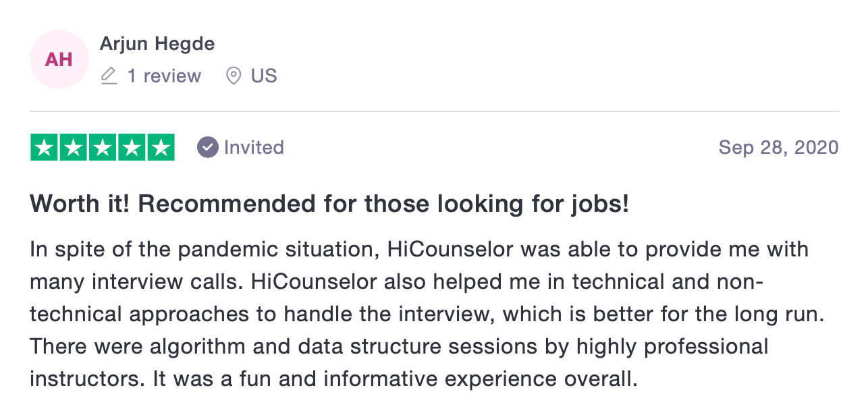Click the first green rating star
This screenshot has height=413, width=868.
click(45, 147)
